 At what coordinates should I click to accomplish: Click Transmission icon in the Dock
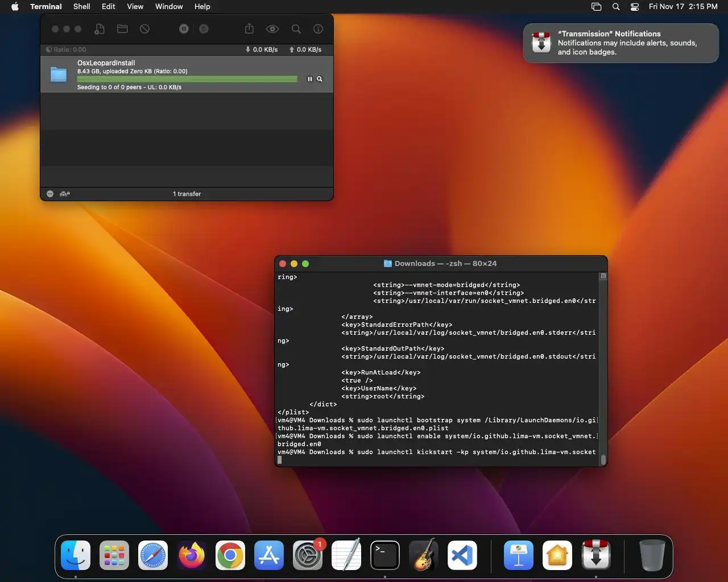pyautogui.click(x=596, y=555)
